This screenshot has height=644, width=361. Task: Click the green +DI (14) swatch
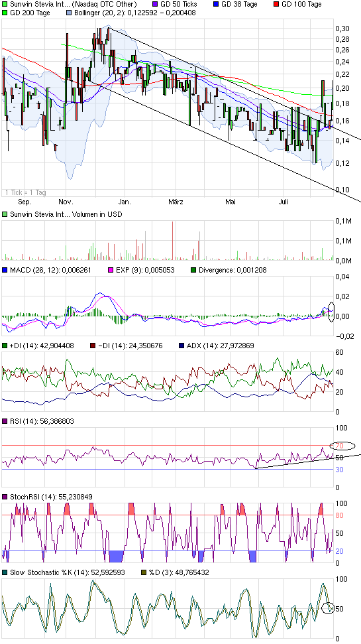[x=5, y=346]
